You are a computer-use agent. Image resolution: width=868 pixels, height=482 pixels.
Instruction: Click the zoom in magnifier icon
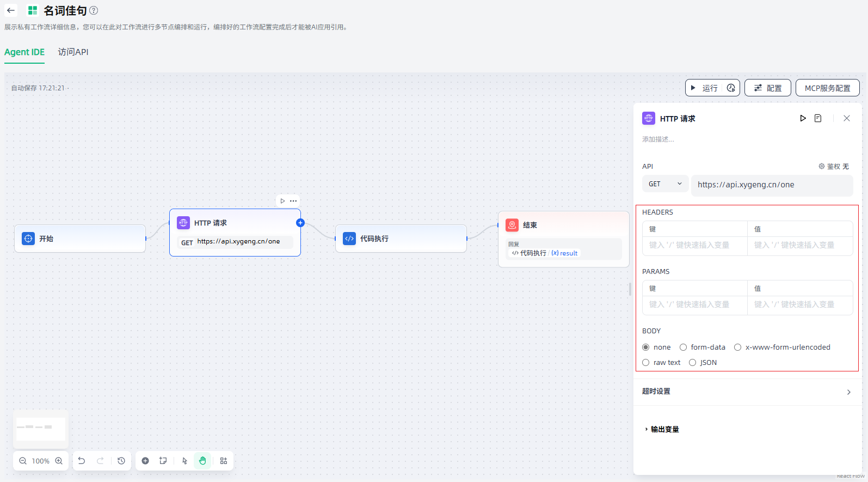click(59, 461)
